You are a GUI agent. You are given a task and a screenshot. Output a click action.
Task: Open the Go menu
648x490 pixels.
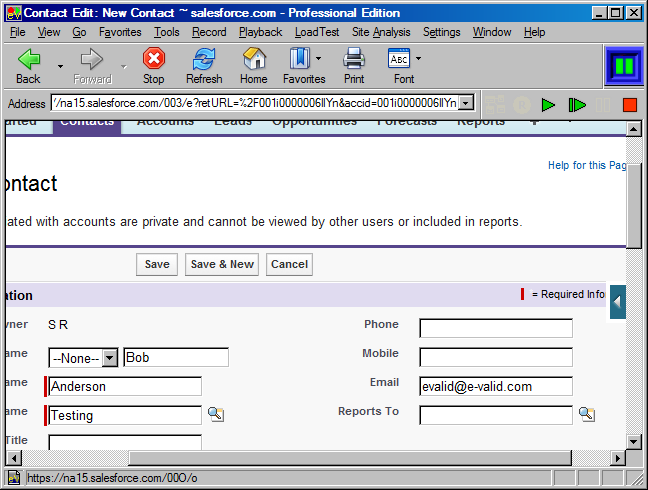pos(79,32)
